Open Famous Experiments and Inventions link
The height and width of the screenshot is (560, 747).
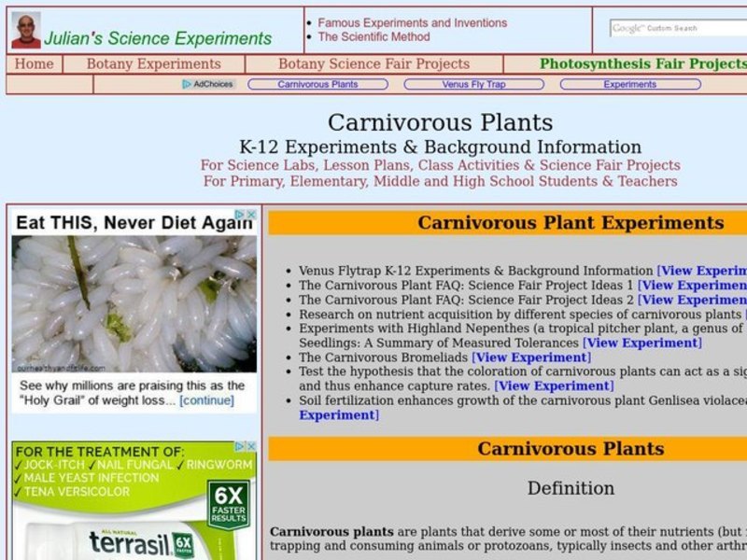(x=411, y=22)
